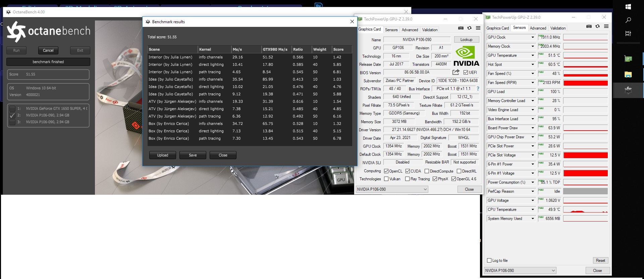Enable the Log to file checkbox
This screenshot has width=644, height=279.
[x=489, y=261]
